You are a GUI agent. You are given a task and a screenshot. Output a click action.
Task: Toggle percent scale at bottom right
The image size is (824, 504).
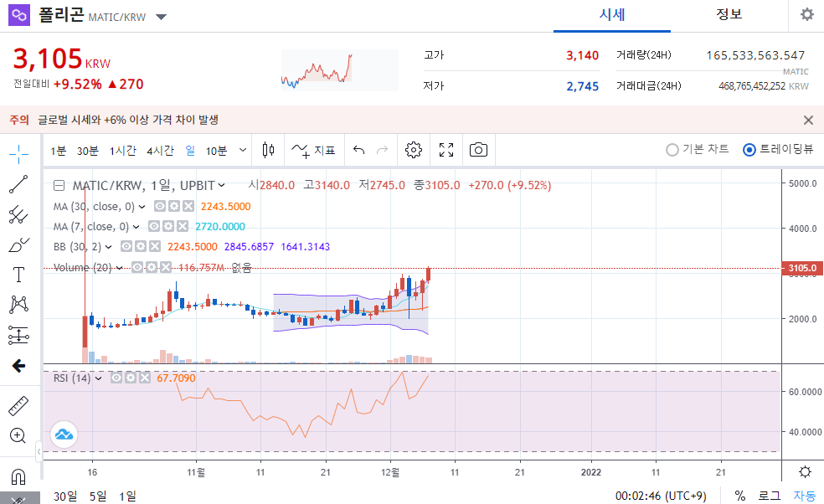740,496
